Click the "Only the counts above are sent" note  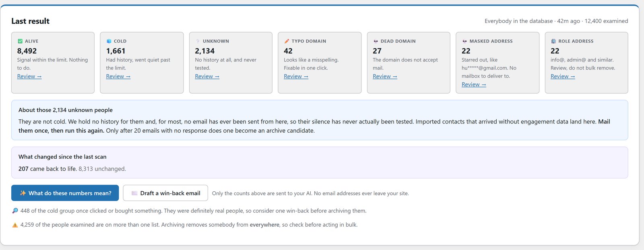[310, 193]
